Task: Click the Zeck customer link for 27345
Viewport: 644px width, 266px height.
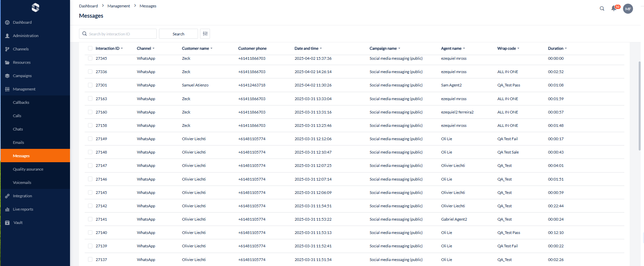Action: [186, 58]
